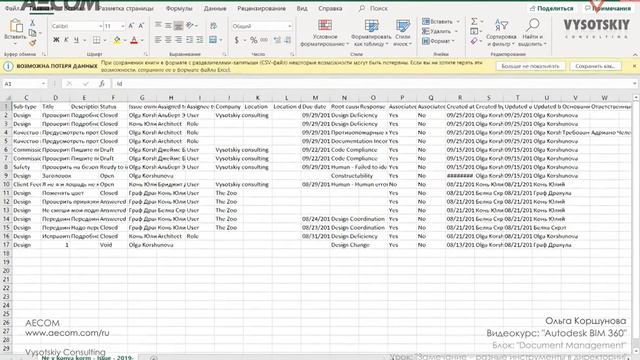Open the font size 11 dropdown
The width and height of the screenshot is (640, 360).
click(x=122, y=26)
